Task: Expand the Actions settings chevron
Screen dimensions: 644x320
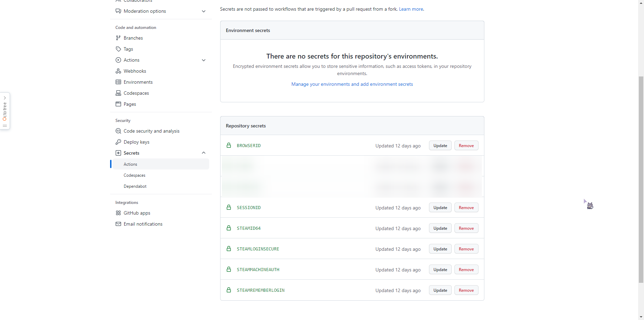Action: (204, 60)
